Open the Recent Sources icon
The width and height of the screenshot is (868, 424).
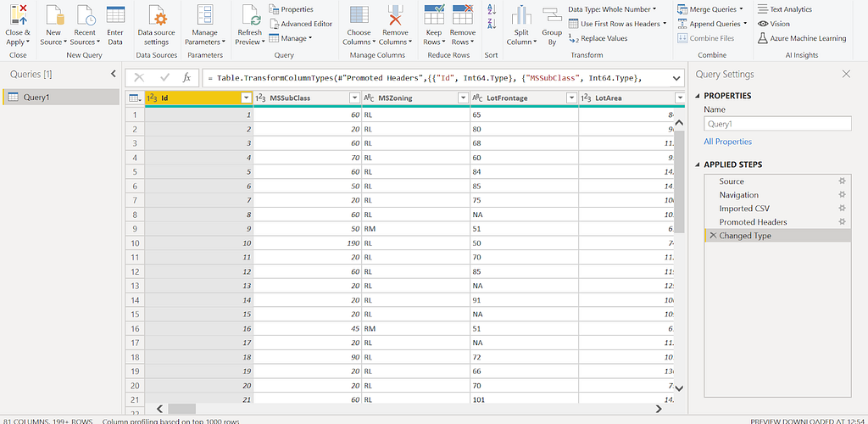(x=85, y=14)
